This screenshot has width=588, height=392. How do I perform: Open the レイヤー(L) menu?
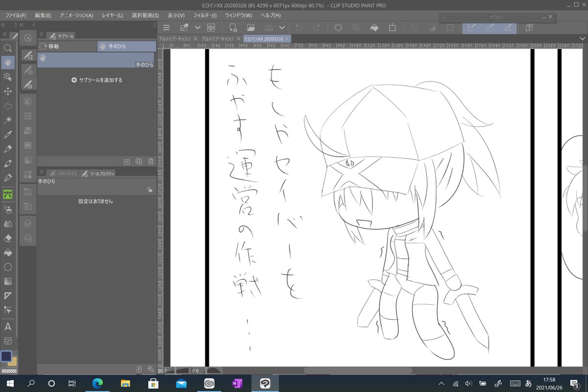[112, 15]
